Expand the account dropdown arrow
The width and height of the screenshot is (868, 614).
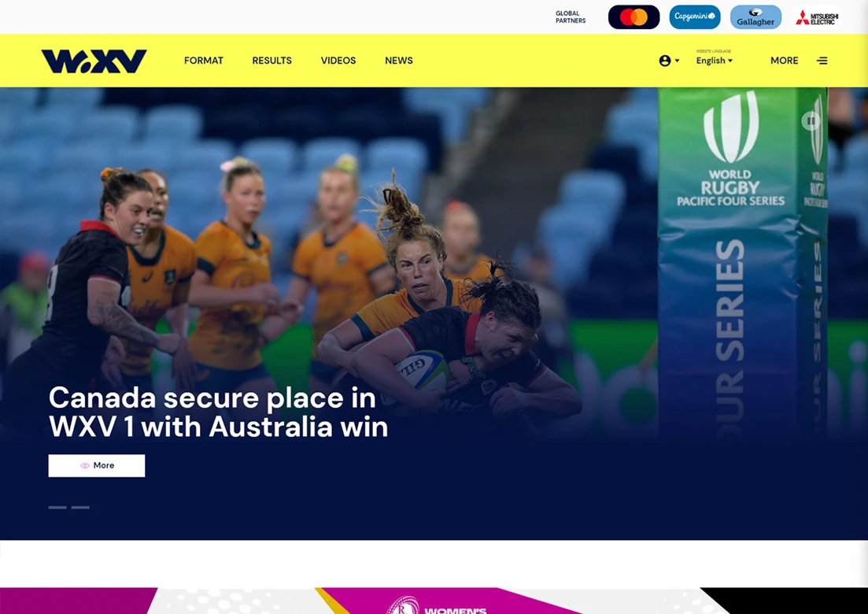(x=677, y=61)
